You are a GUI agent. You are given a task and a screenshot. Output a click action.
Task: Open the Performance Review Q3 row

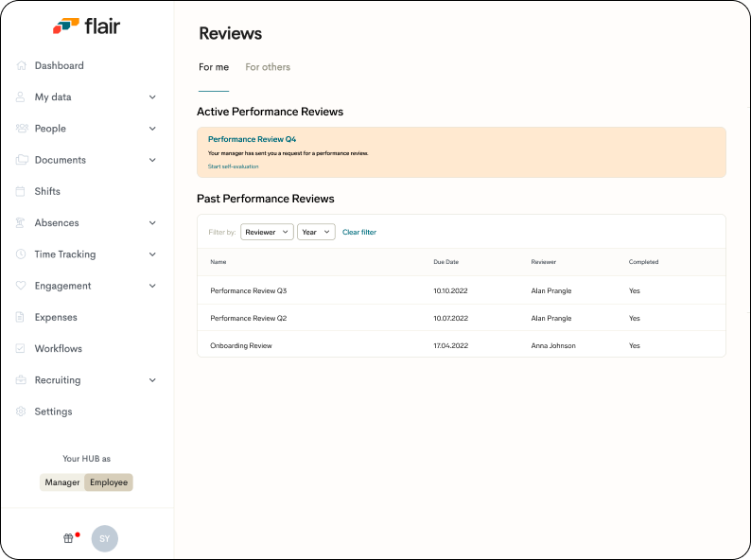coord(462,290)
